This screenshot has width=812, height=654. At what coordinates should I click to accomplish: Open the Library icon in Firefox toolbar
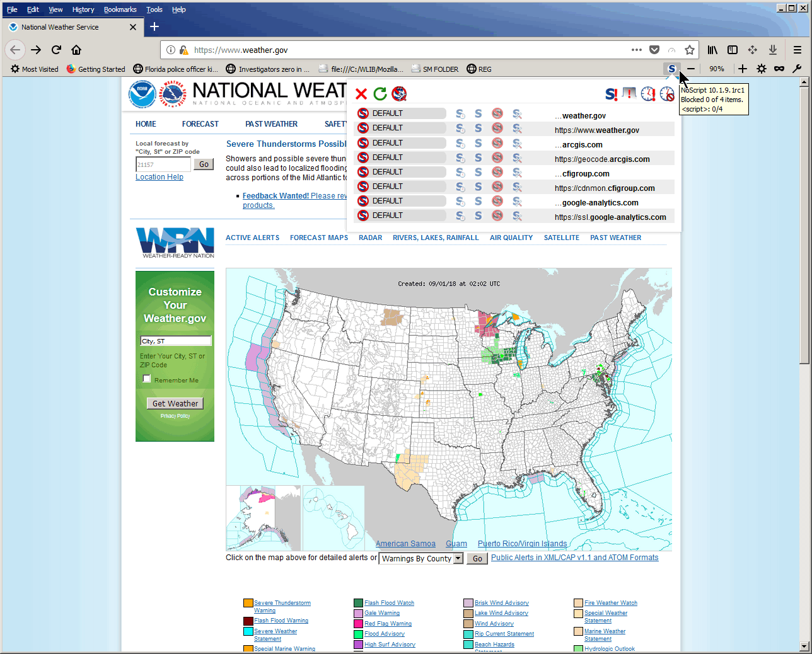point(712,50)
